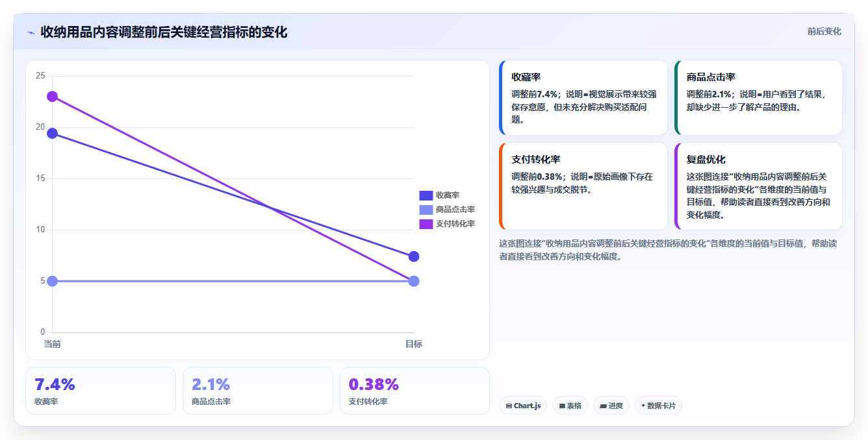
Task: Click the 收藏率 legend label
Action: tap(448, 195)
